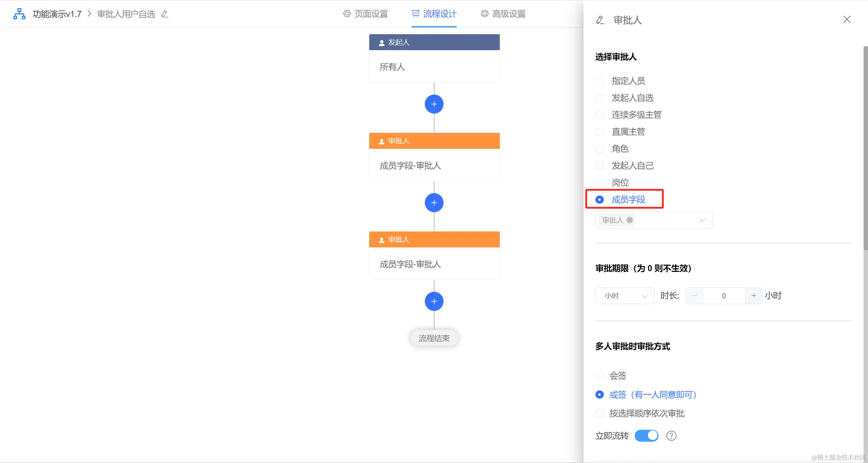Switch to the 页面设置 tab
Image resolution: width=868 pixels, height=463 pixels.
(366, 14)
